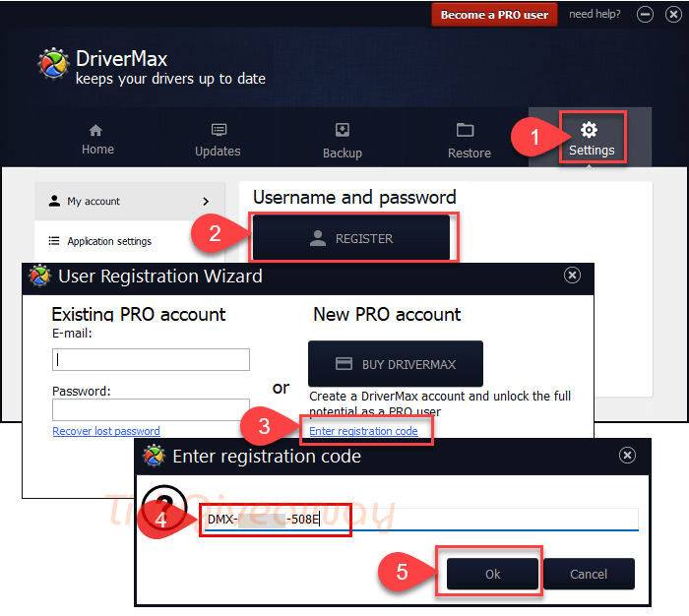Open My account settings section
Viewport: 689px width, 616px height.
click(x=130, y=201)
